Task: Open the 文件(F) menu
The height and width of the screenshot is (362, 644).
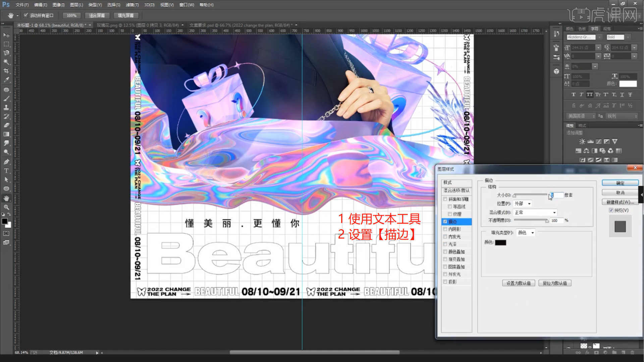Action: (x=22, y=5)
